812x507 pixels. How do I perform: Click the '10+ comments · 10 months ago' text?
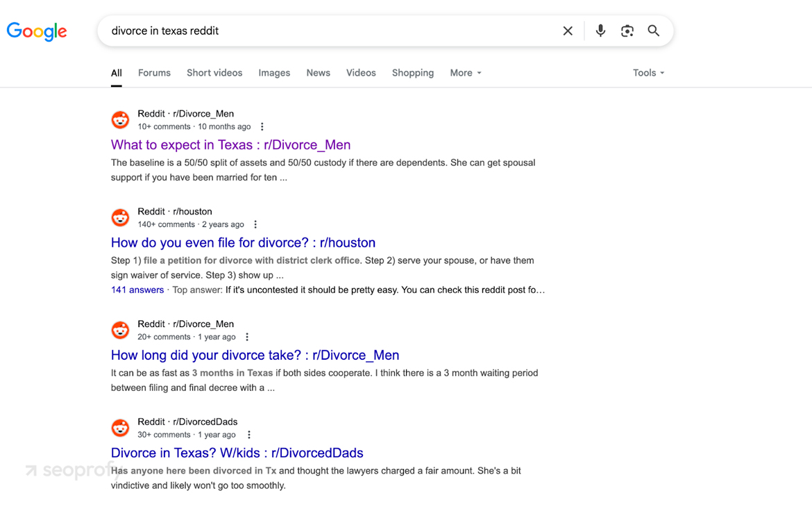[x=194, y=127]
